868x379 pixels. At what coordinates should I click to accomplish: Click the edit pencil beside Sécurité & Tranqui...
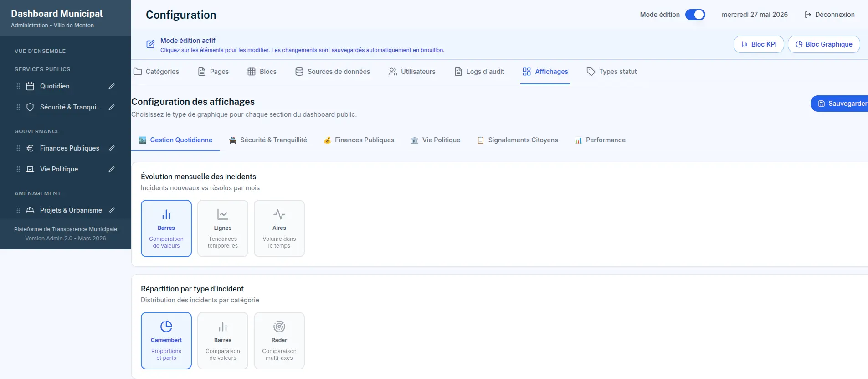click(112, 107)
